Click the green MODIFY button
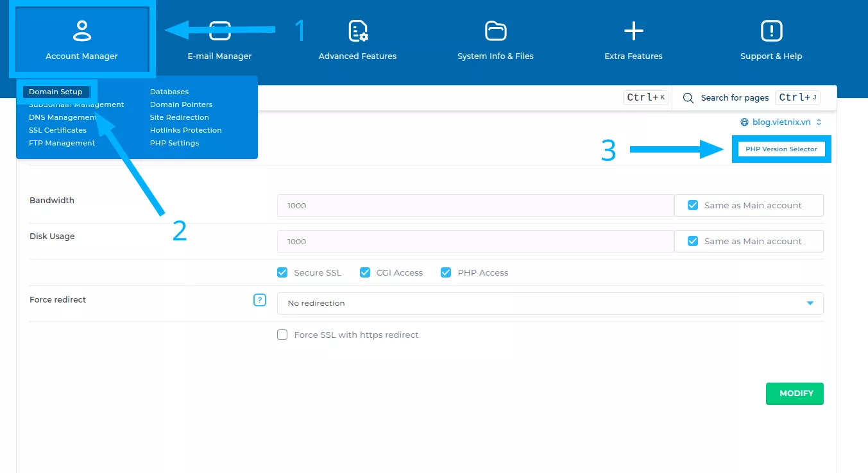 [794, 394]
